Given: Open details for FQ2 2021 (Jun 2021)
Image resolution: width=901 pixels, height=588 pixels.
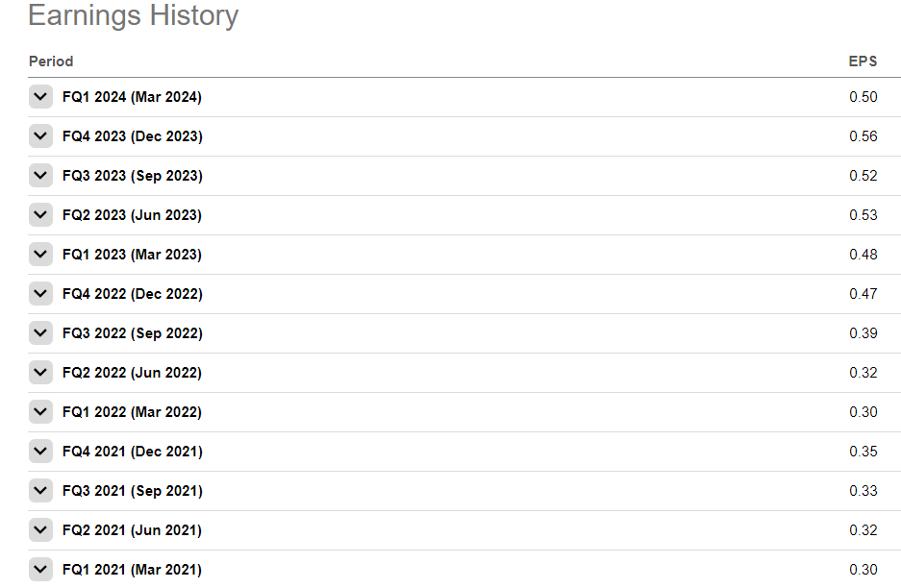Looking at the screenshot, I should click(x=40, y=530).
